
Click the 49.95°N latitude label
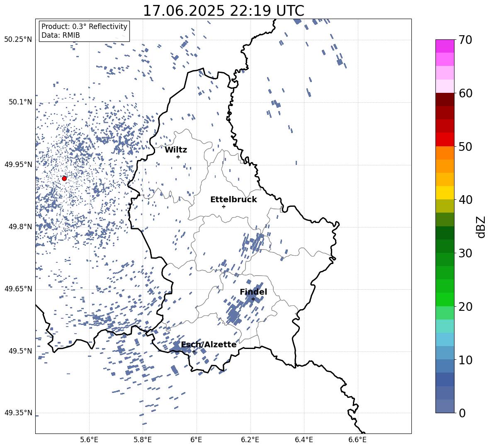tap(18, 165)
